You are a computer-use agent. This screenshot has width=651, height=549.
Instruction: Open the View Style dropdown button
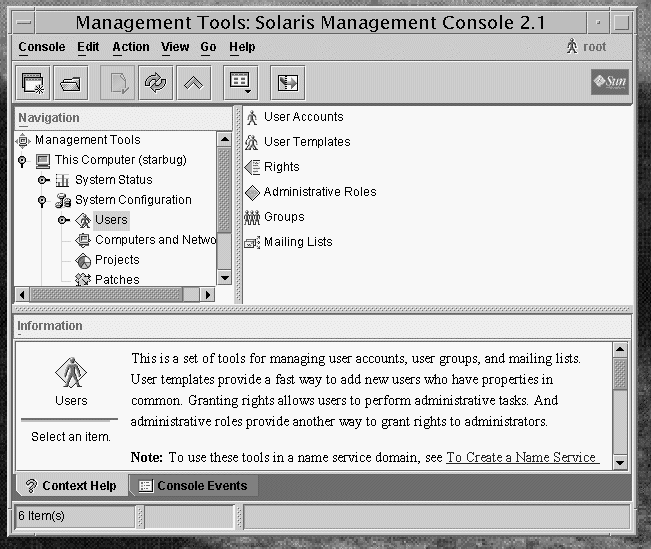point(241,83)
